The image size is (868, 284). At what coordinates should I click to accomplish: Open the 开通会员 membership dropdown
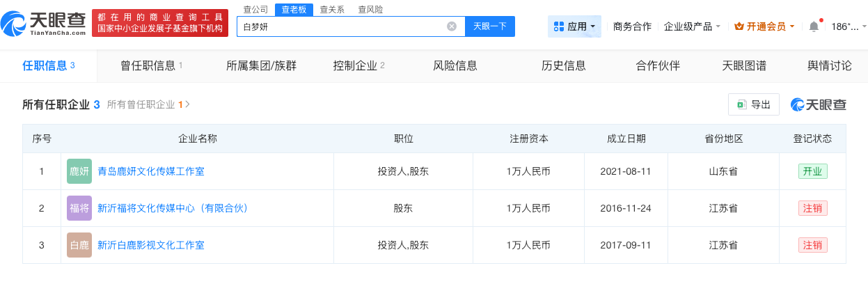click(764, 26)
